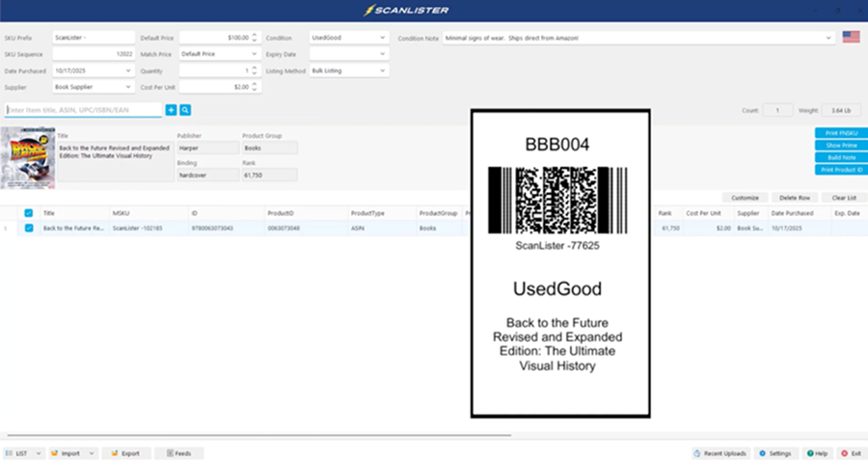
Task: Click the blue plus add-item icon
Action: click(x=171, y=110)
